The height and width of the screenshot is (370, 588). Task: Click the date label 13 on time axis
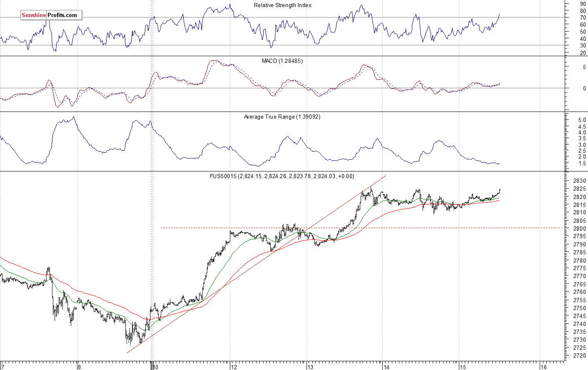[x=310, y=367]
